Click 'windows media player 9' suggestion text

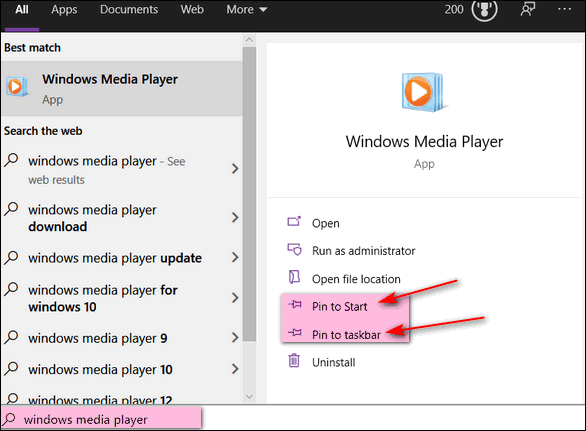click(98, 338)
